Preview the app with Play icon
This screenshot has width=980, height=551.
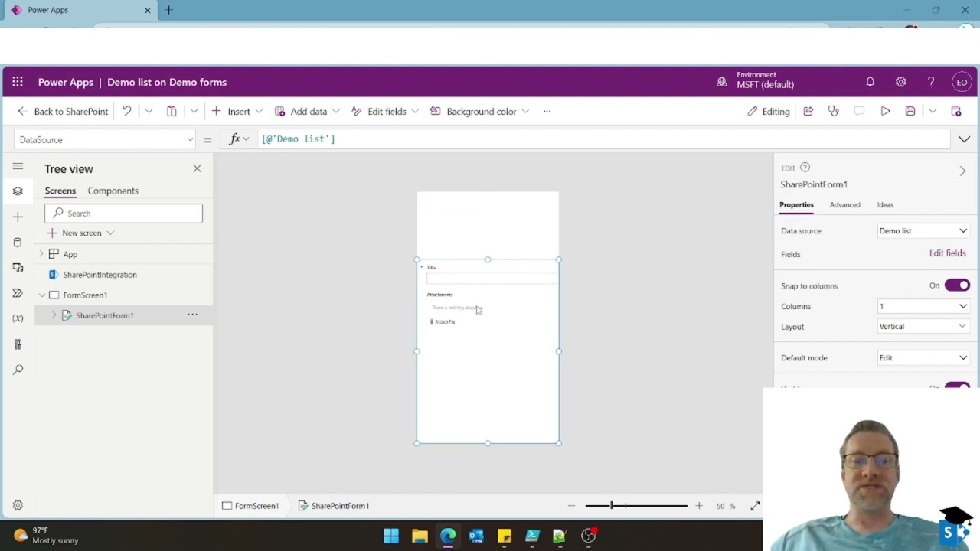(x=885, y=111)
